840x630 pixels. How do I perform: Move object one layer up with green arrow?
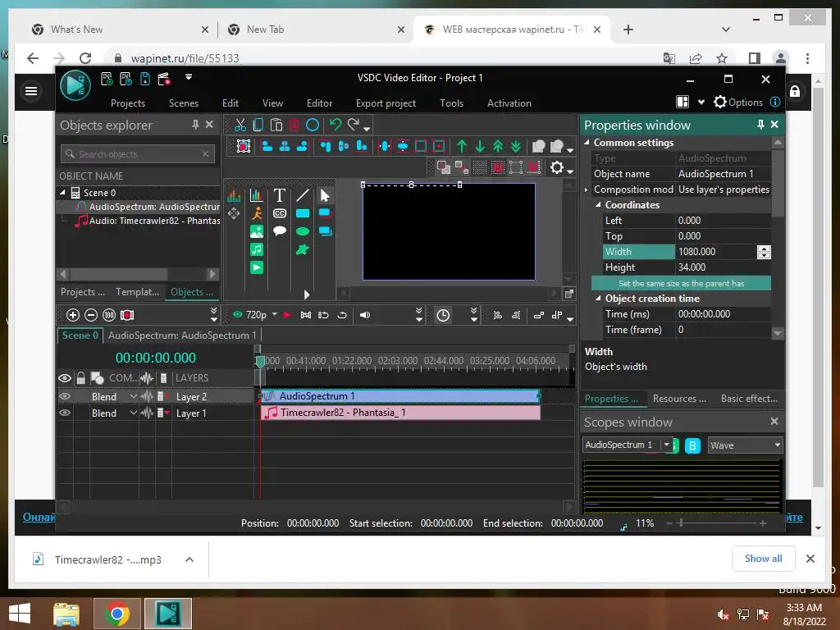(x=462, y=146)
